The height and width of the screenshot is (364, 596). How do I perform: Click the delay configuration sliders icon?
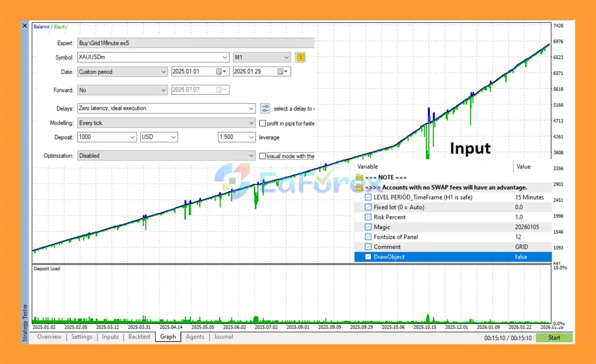265,108
